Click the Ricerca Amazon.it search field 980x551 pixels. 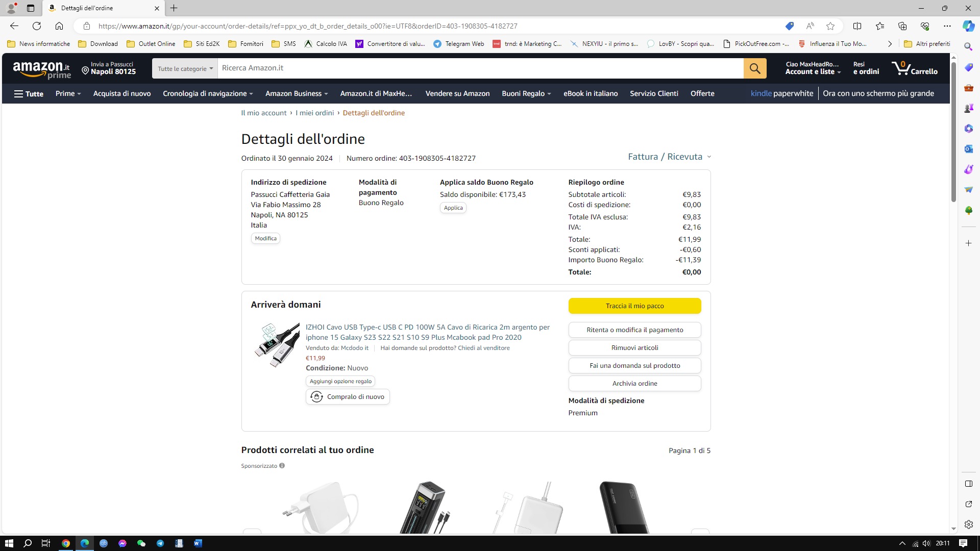480,68
